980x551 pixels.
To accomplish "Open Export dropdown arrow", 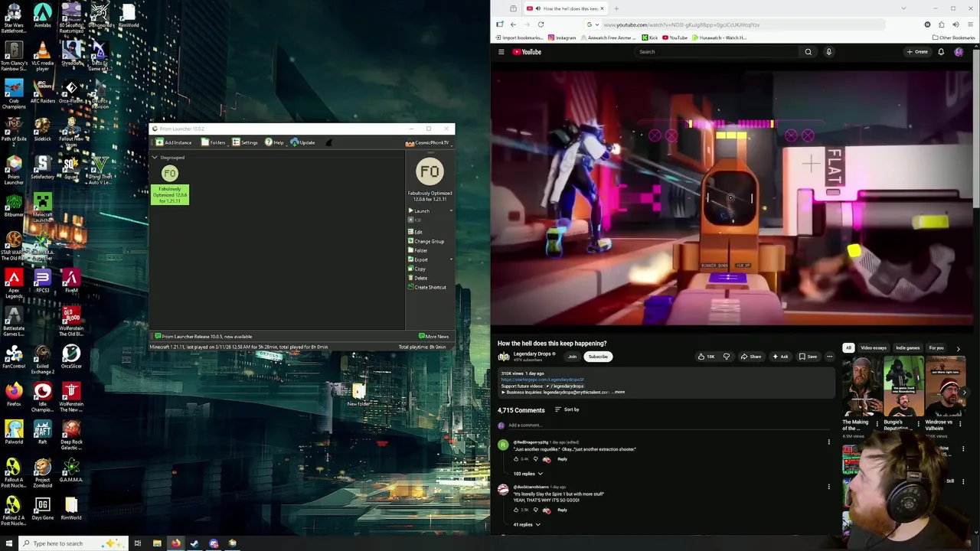I will [451, 259].
